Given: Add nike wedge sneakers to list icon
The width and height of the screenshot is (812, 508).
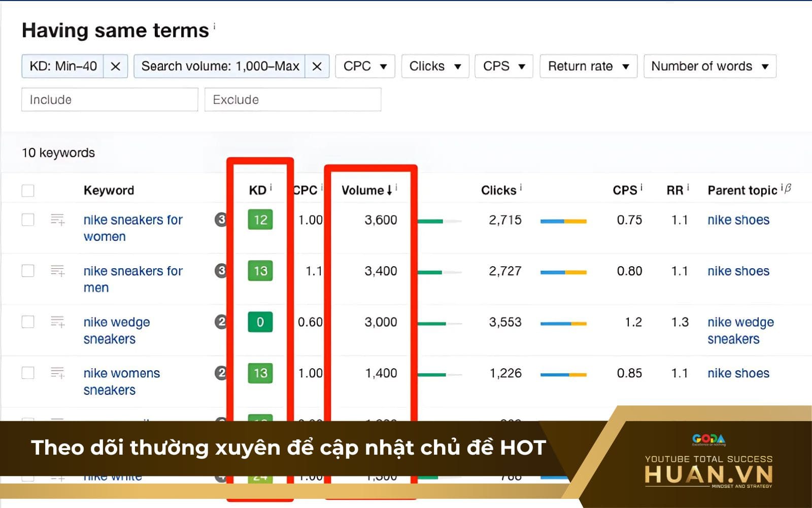Looking at the screenshot, I should pos(57,322).
